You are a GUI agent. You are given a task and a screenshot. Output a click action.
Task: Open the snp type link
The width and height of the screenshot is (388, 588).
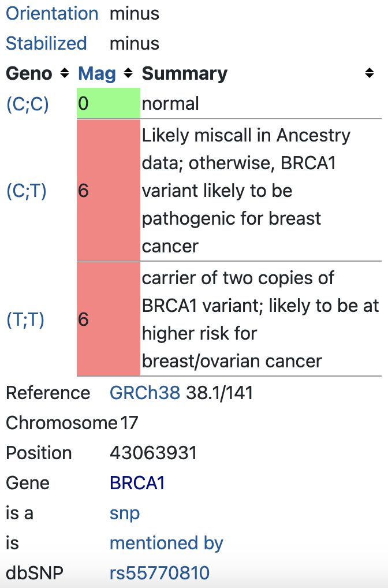pyautogui.click(x=124, y=513)
